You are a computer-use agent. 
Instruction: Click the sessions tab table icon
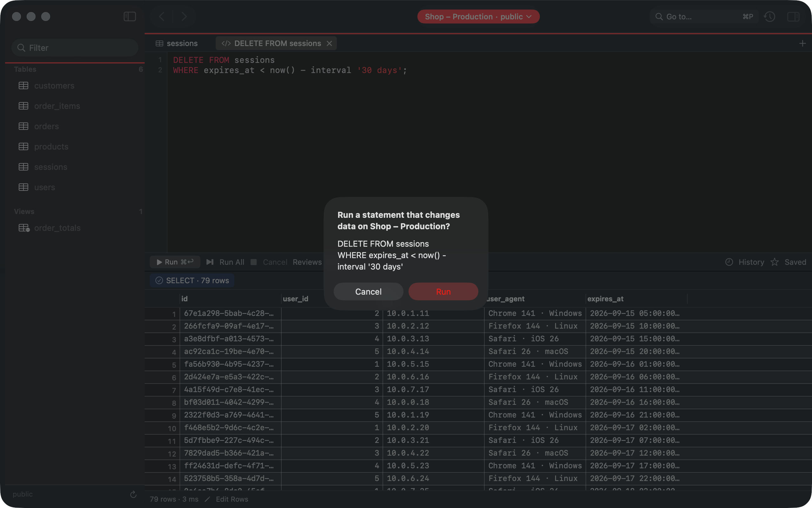click(x=159, y=43)
